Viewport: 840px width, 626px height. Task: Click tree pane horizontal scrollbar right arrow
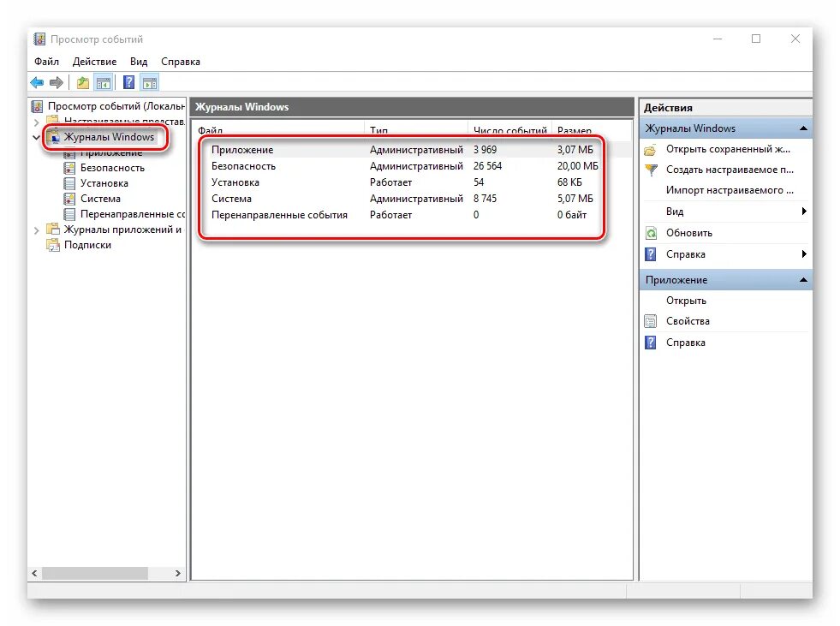pyautogui.click(x=178, y=574)
